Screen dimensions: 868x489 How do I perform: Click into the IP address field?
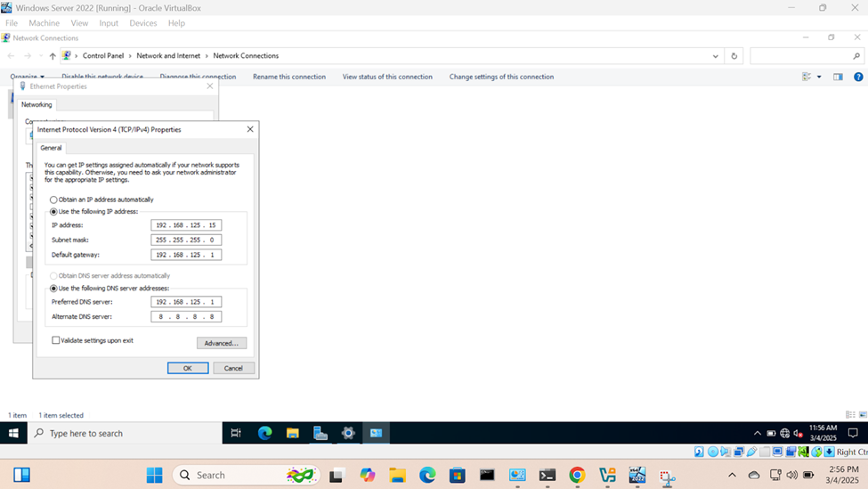186,225
